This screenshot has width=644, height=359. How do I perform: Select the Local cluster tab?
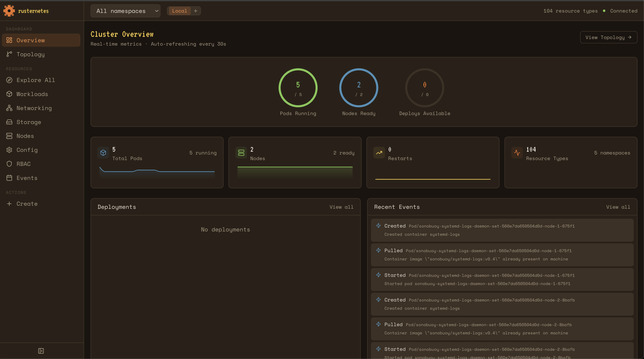[179, 11]
